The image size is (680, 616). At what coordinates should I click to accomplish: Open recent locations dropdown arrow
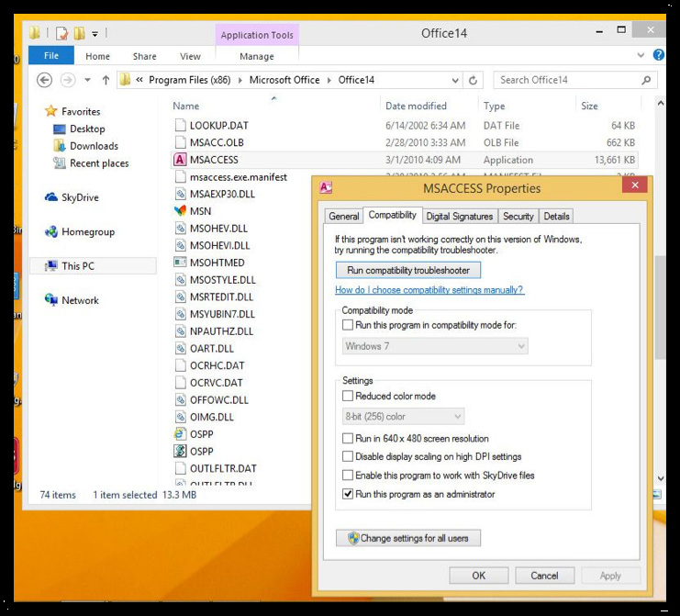(x=87, y=80)
